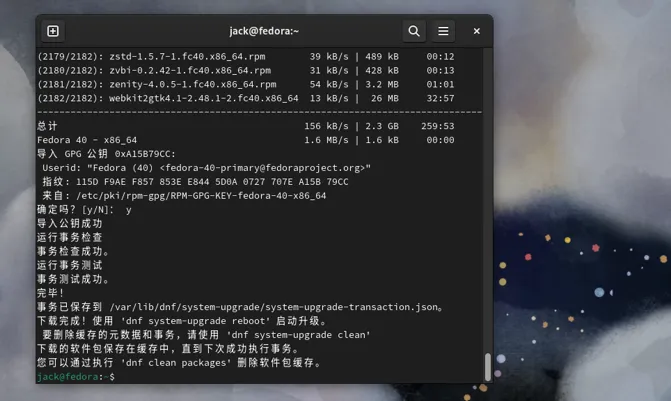
Task: Click the 完毕！ line
Action: (50, 293)
